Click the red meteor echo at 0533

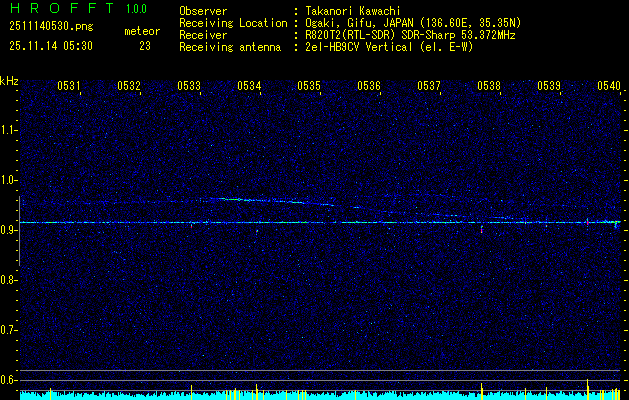point(191,226)
